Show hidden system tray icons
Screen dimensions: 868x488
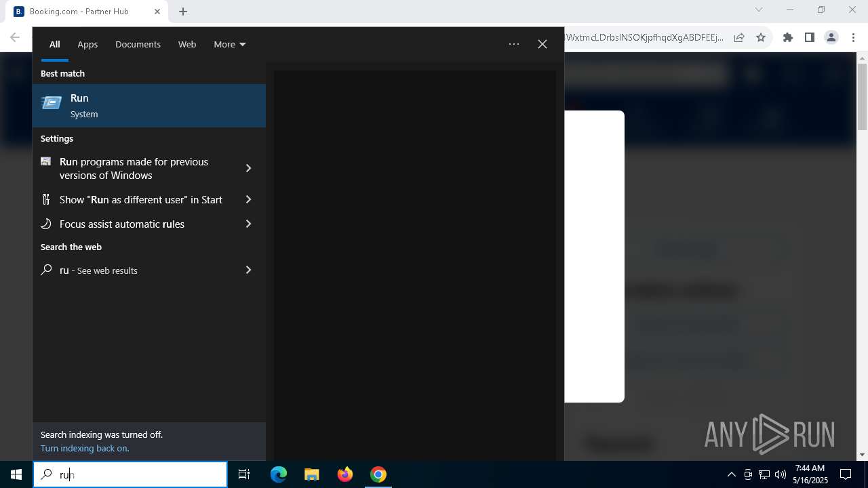pyautogui.click(x=731, y=474)
